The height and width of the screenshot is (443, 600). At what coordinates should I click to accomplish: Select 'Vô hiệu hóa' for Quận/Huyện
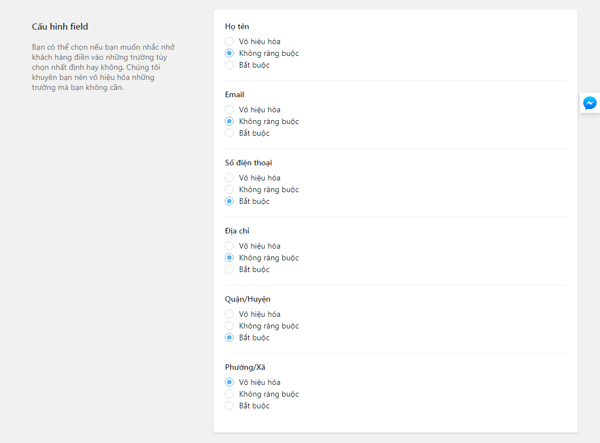[x=230, y=314]
